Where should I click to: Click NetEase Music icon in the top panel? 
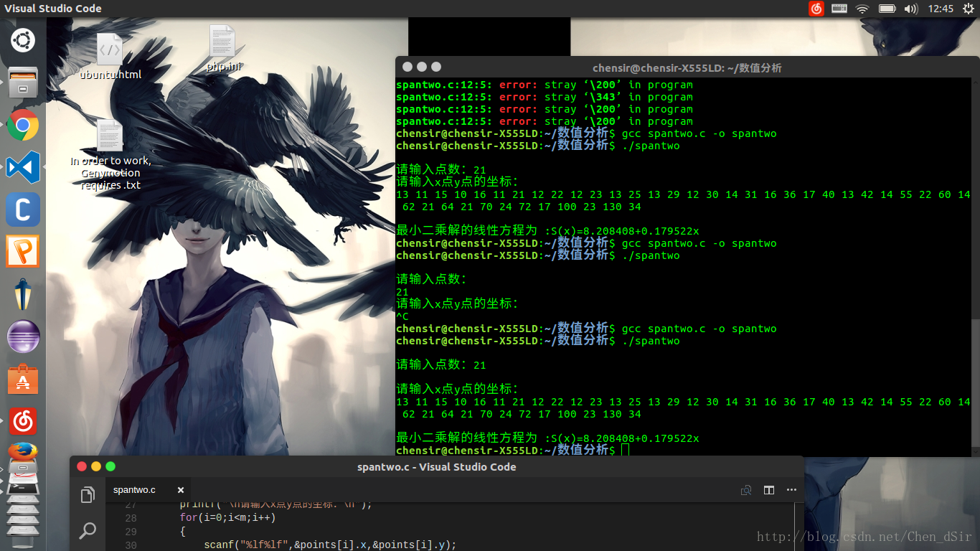coord(816,9)
